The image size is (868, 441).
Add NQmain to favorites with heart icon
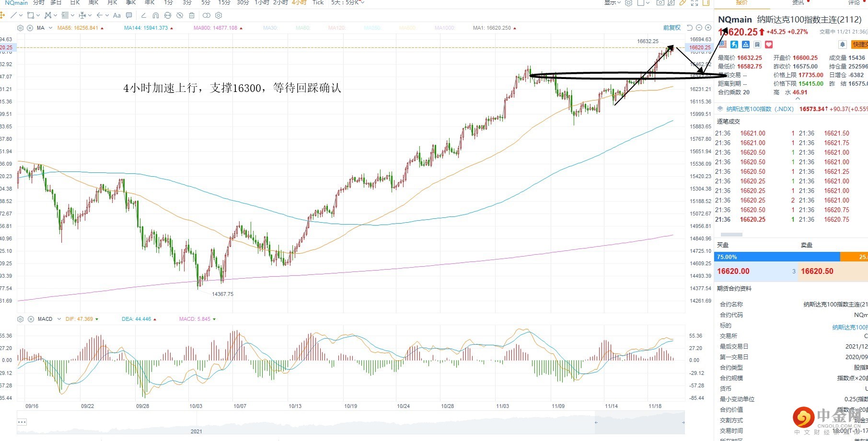pyautogui.click(x=769, y=45)
